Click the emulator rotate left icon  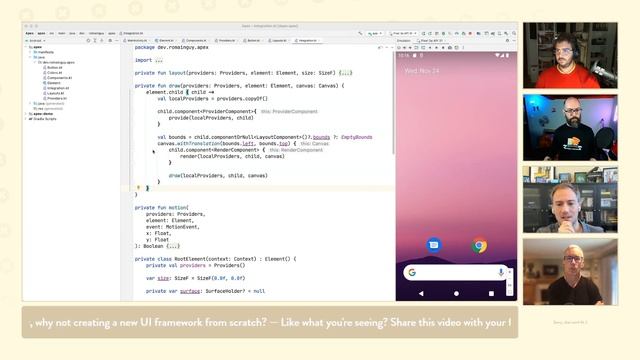tap(416, 47)
